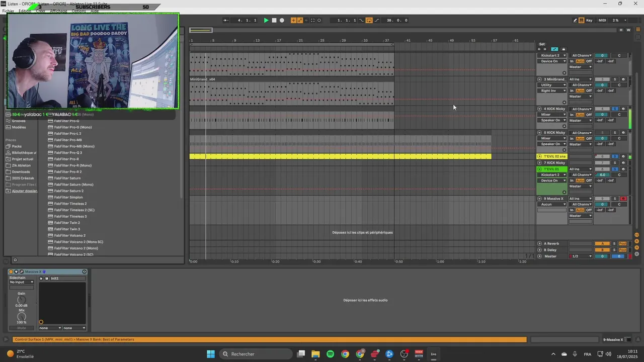This screenshot has width=644, height=362.
Task: Toggle Post on A Reverb return
Action: pyautogui.click(x=623, y=243)
